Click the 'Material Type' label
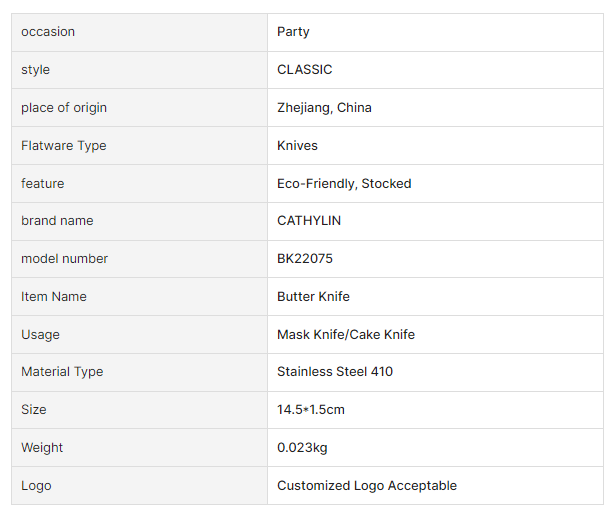Screen dimensions: 614x520 click(x=62, y=372)
